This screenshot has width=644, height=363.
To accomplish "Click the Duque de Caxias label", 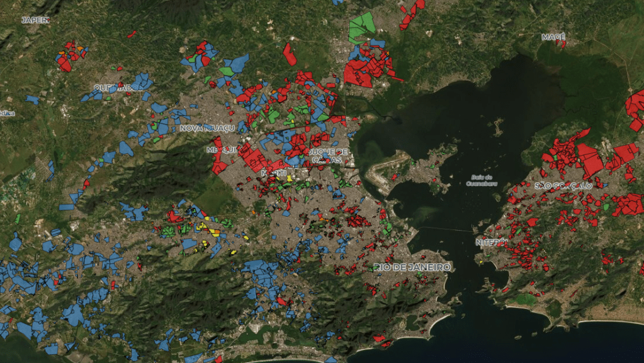I will pyautogui.click(x=328, y=156).
